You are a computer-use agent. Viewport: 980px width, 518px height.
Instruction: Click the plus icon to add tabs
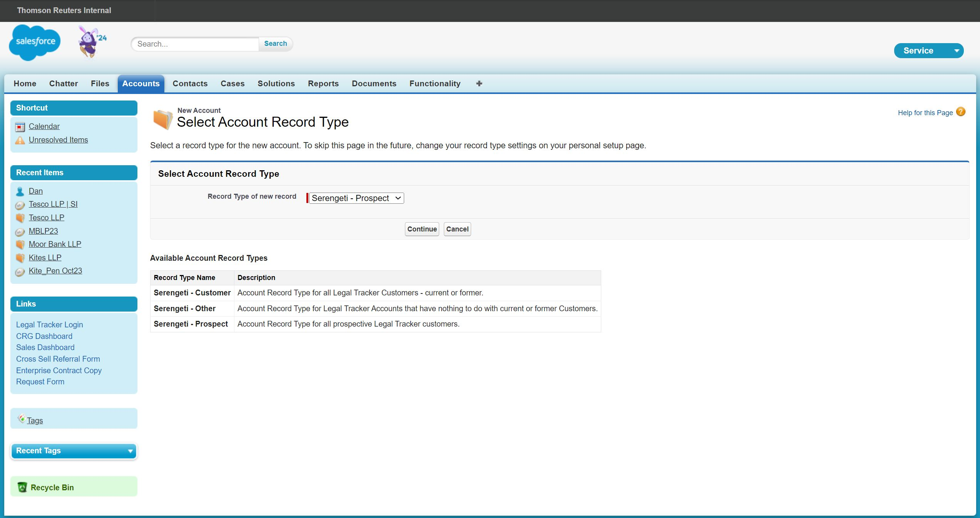(x=479, y=84)
